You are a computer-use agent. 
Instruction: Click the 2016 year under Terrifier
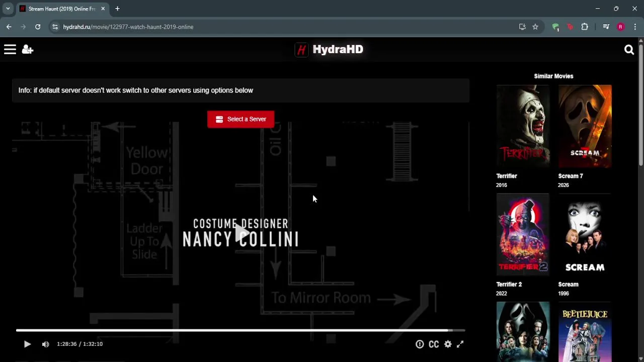point(502,185)
